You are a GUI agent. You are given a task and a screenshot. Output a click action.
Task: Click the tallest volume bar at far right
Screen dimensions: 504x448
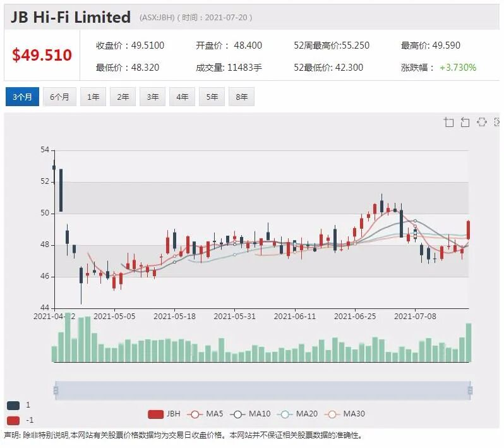coord(469,342)
